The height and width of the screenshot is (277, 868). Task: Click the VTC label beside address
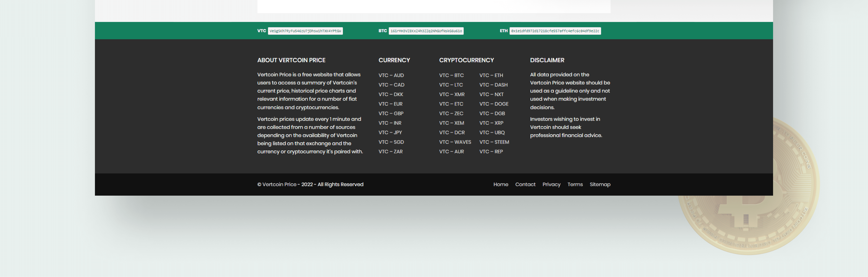pos(262,31)
